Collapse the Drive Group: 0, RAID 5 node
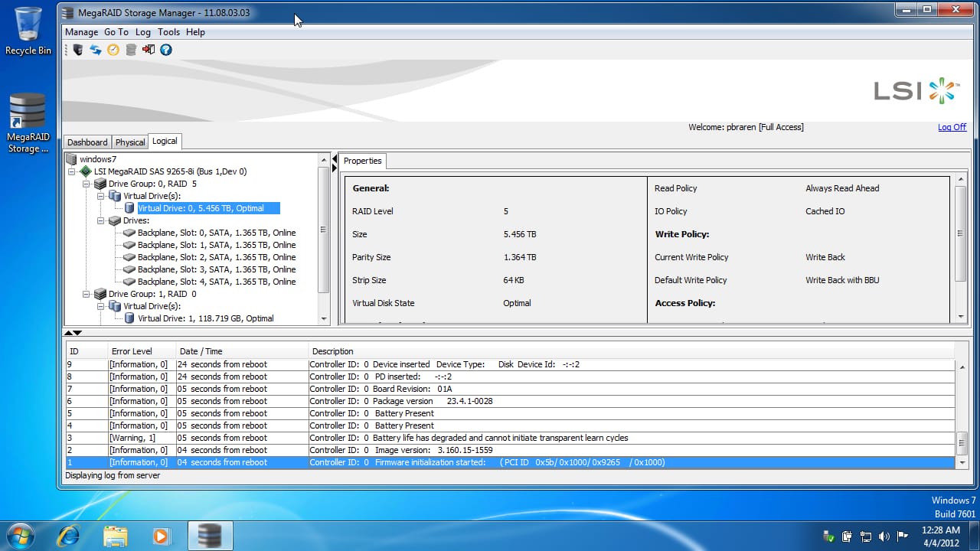The image size is (980, 551). pyautogui.click(x=87, y=184)
